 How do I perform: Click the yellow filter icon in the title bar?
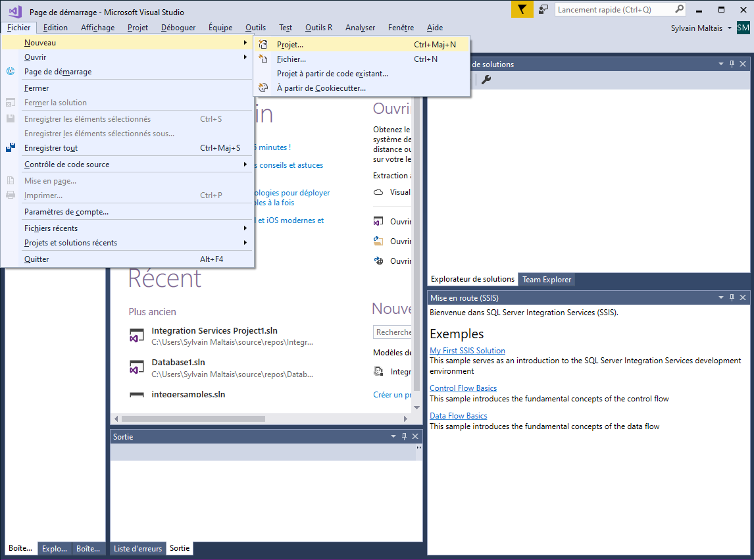coord(522,9)
